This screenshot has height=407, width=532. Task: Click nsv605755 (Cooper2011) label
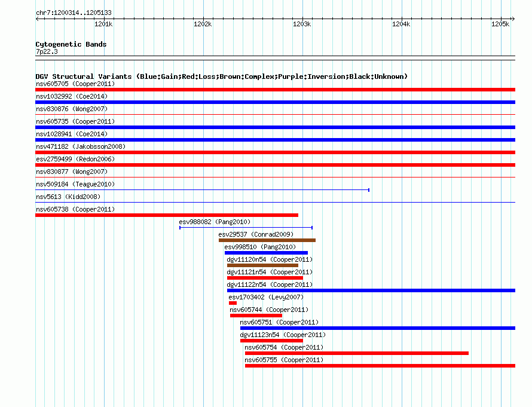point(284,360)
